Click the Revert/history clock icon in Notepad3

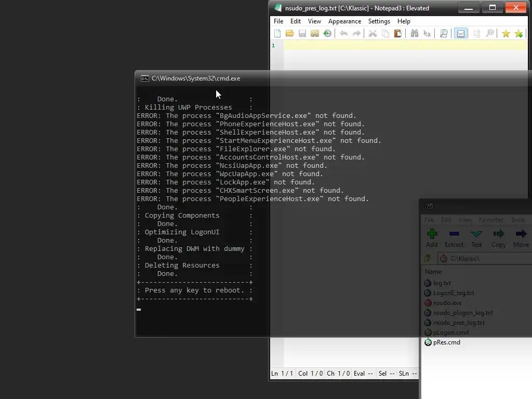pyautogui.click(x=327, y=33)
